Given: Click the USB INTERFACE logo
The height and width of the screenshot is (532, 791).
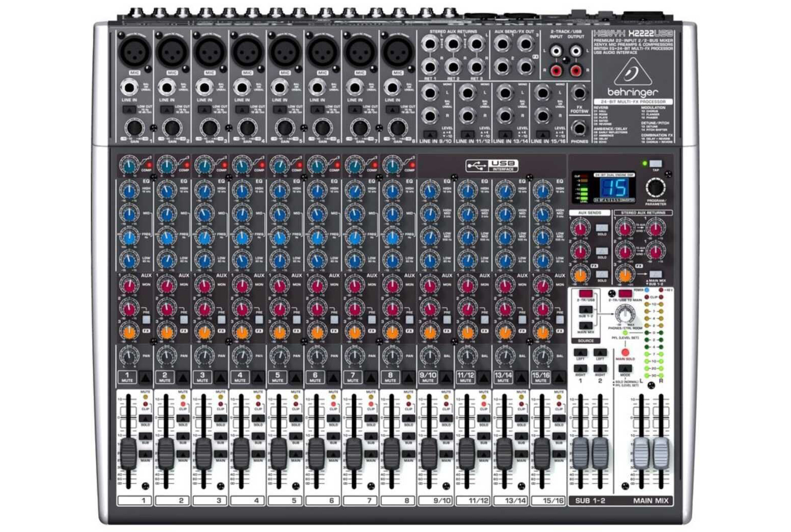Looking at the screenshot, I should coord(492,165).
